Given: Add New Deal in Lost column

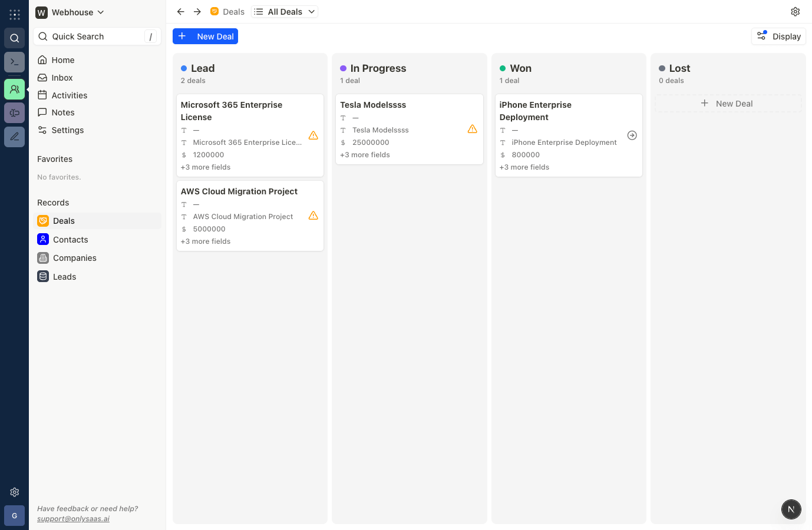Looking at the screenshot, I should point(728,104).
